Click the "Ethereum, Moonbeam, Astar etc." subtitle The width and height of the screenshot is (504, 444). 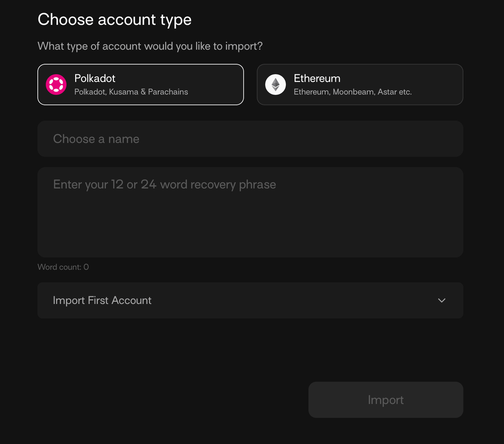(353, 92)
